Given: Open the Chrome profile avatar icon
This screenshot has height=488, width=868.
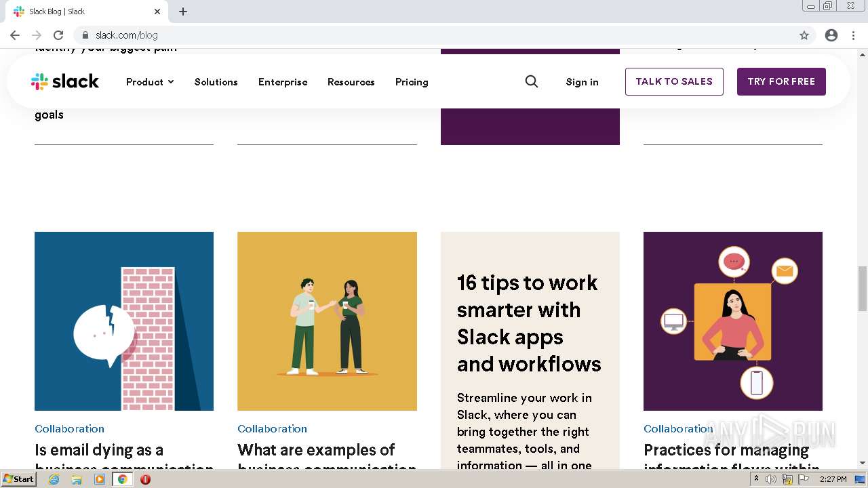Looking at the screenshot, I should (x=831, y=35).
